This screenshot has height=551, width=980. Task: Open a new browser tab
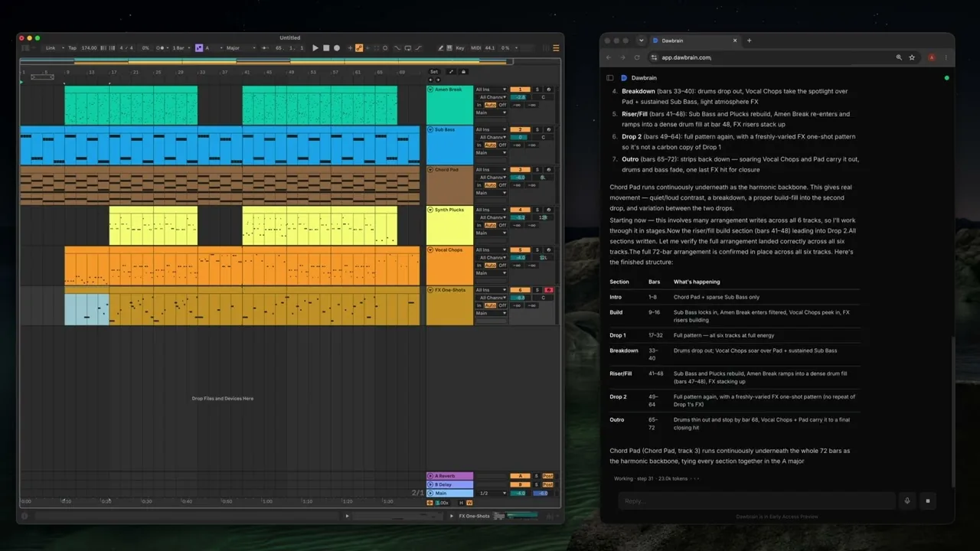tap(749, 41)
